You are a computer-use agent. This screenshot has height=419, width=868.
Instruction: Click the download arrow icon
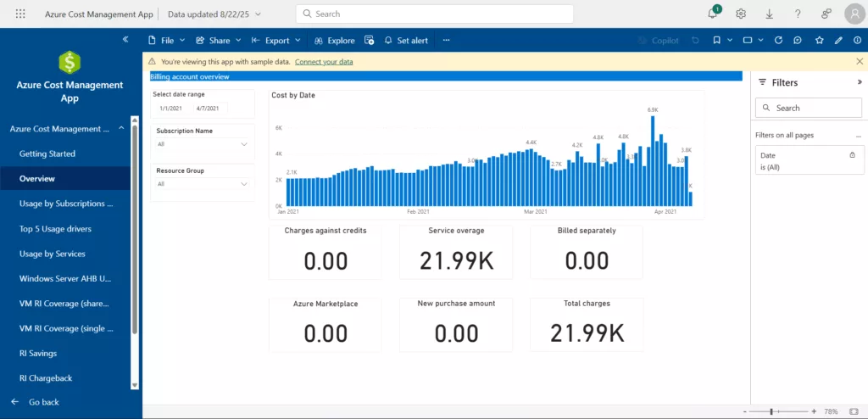(769, 14)
